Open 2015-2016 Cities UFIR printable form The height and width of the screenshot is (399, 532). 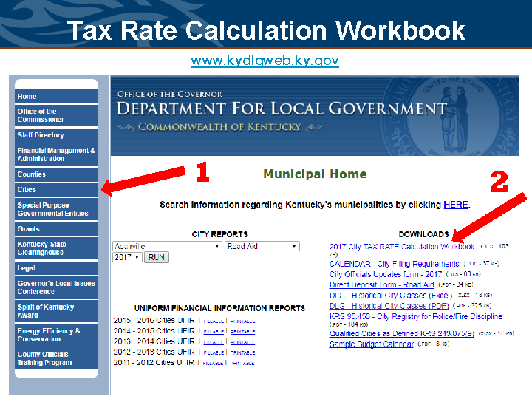click(x=242, y=321)
